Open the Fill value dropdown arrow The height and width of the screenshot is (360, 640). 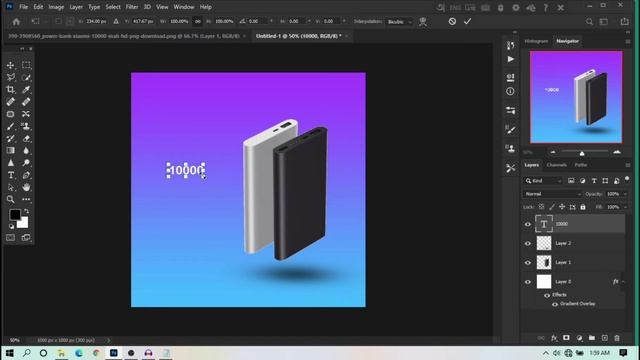point(625,207)
